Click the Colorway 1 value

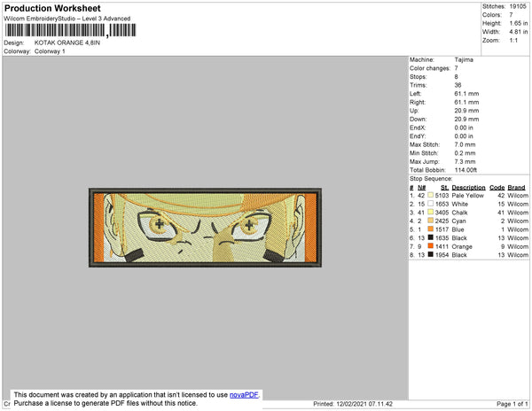point(50,51)
